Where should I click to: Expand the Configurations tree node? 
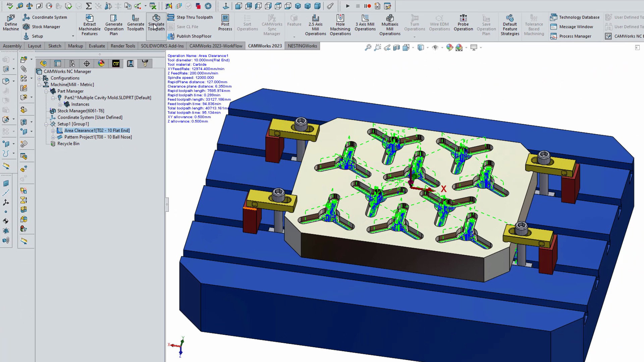(39, 78)
